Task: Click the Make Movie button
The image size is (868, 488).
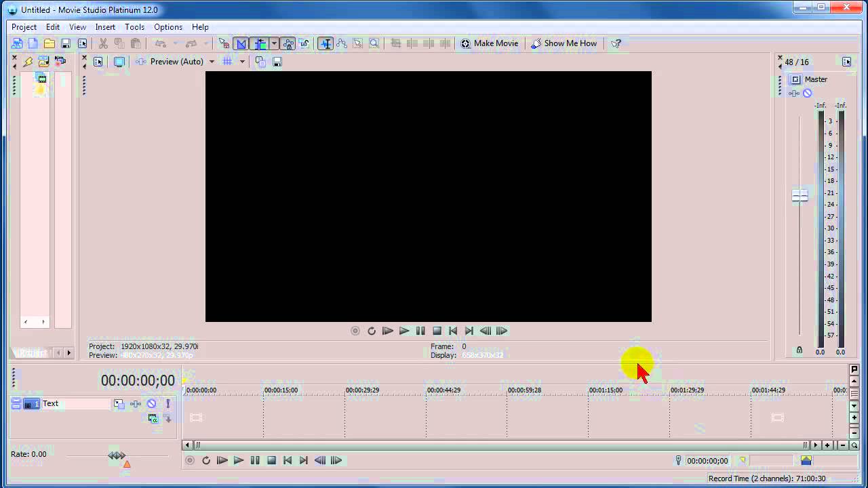Action: click(x=490, y=43)
